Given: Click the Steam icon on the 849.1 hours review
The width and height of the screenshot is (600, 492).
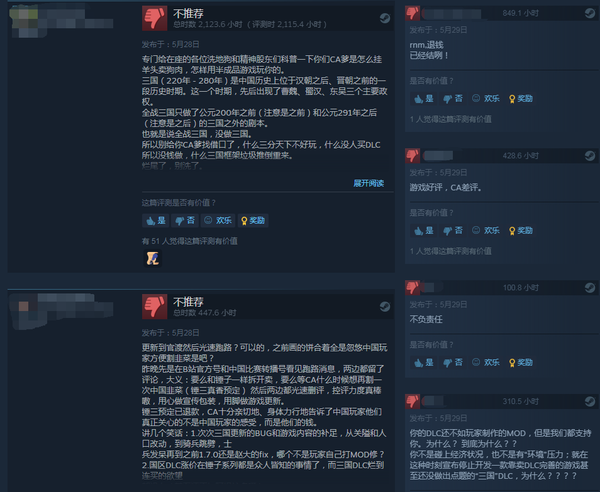Looking at the screenshot, I should (x=590, y=13).
